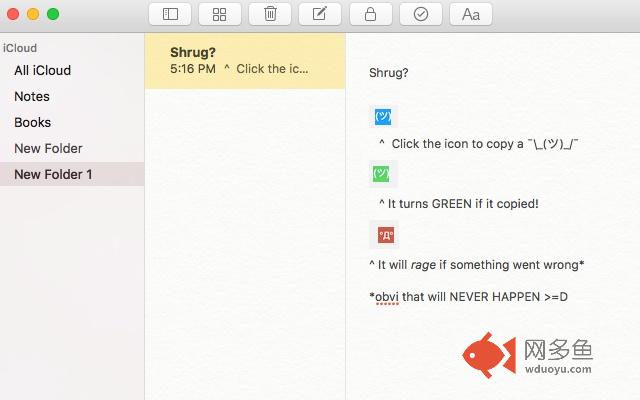Click the Shrug? title in note body

389,73
